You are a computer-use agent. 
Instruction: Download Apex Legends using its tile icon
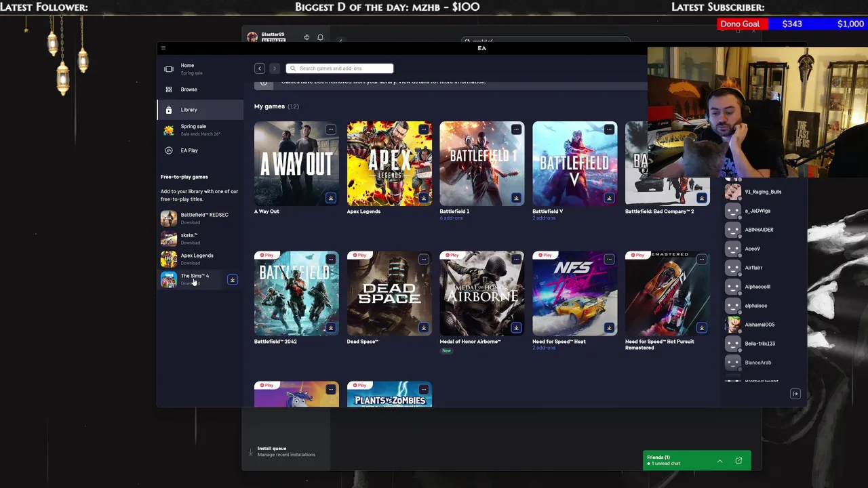click(423, 198)
